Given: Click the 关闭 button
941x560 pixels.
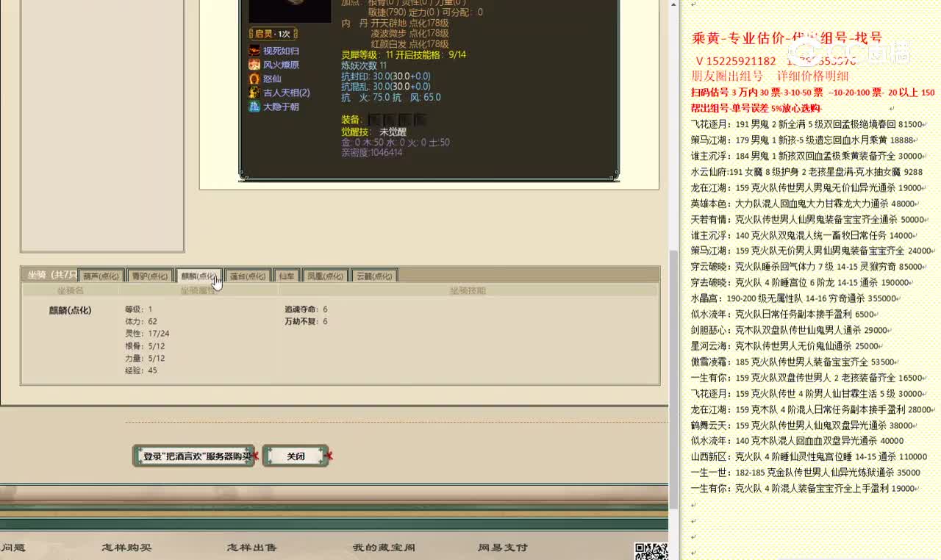Looking at the screenshot, I should (296, 456).
